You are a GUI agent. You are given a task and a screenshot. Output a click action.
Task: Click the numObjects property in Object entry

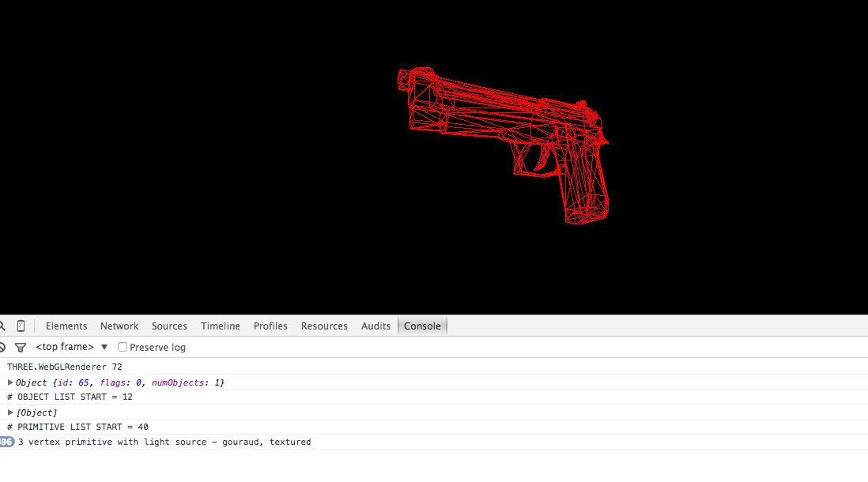[177, 382]
